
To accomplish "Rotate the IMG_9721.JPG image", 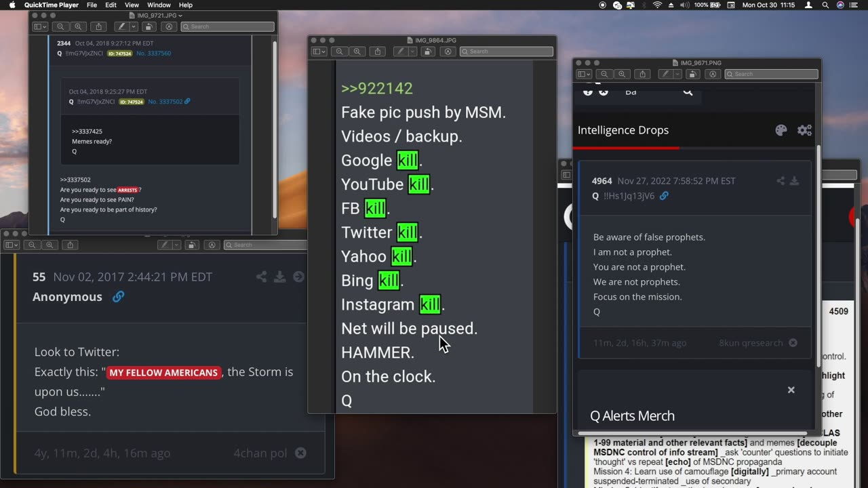I will click(149, 26).
